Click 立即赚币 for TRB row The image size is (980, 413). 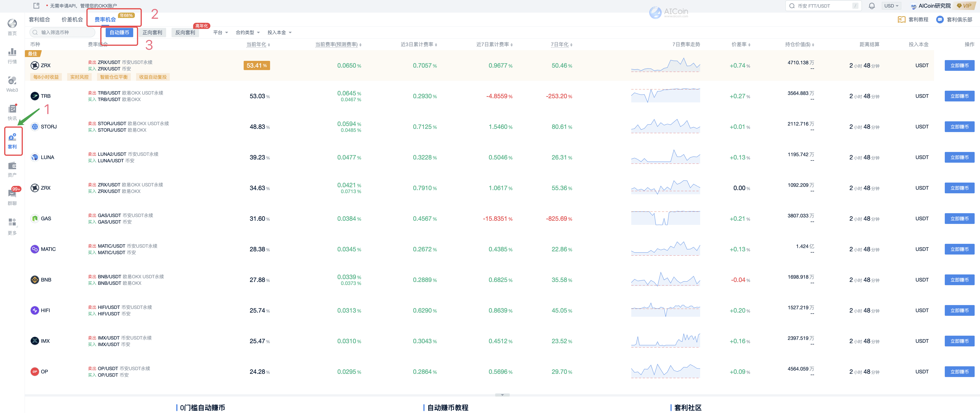click(959, 96)
